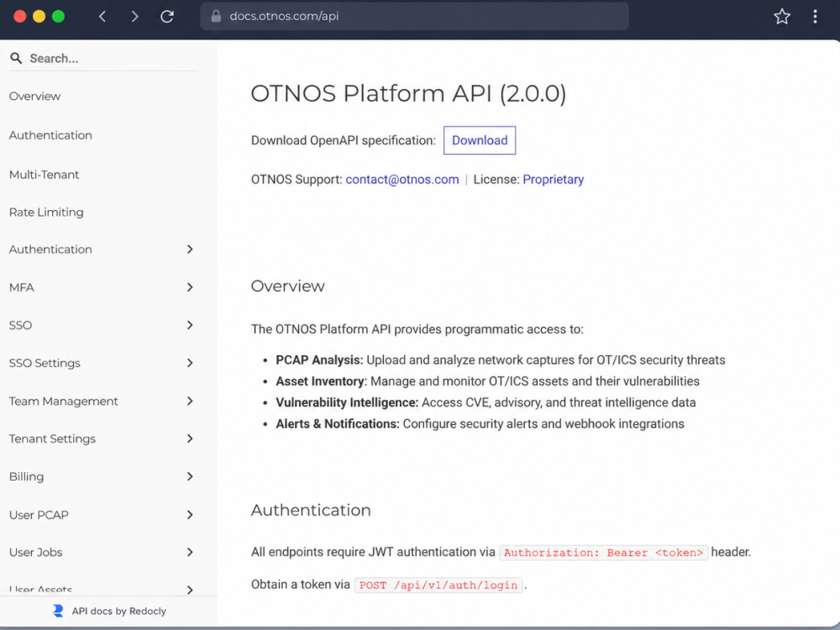Open the Billing sidebar label

26,477
